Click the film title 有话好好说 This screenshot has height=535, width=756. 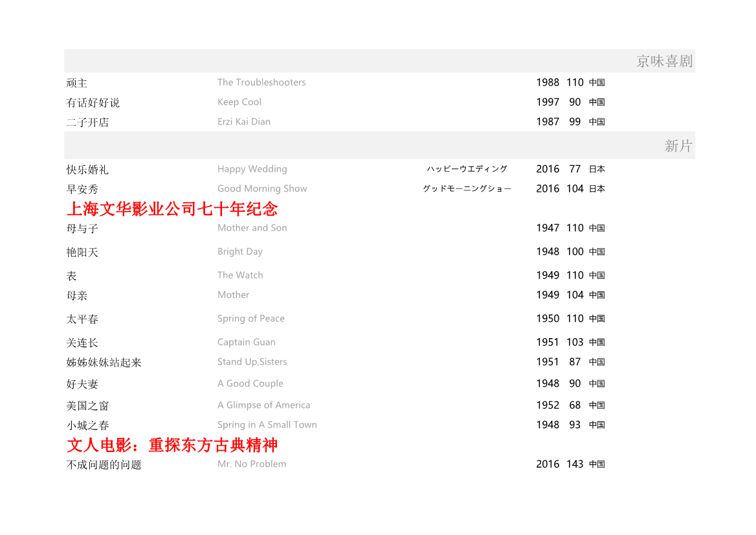93,103
